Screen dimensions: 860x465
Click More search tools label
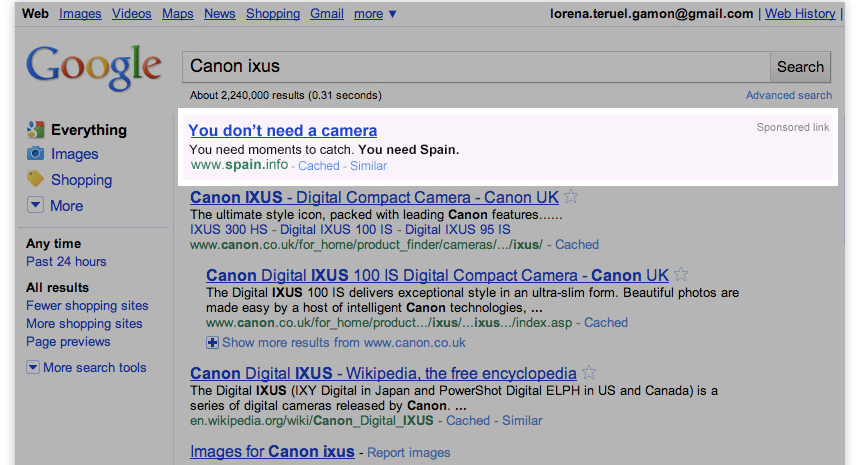click(x=95, y=367)
